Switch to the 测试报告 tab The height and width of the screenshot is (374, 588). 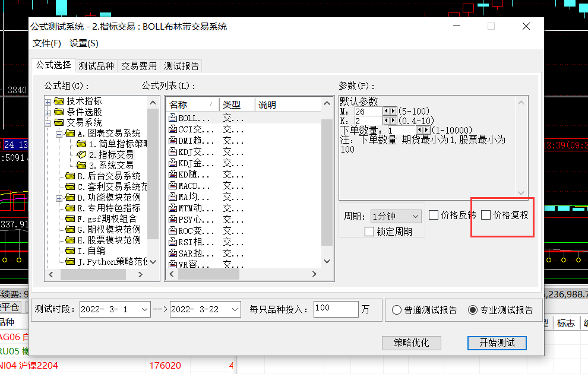182,66
